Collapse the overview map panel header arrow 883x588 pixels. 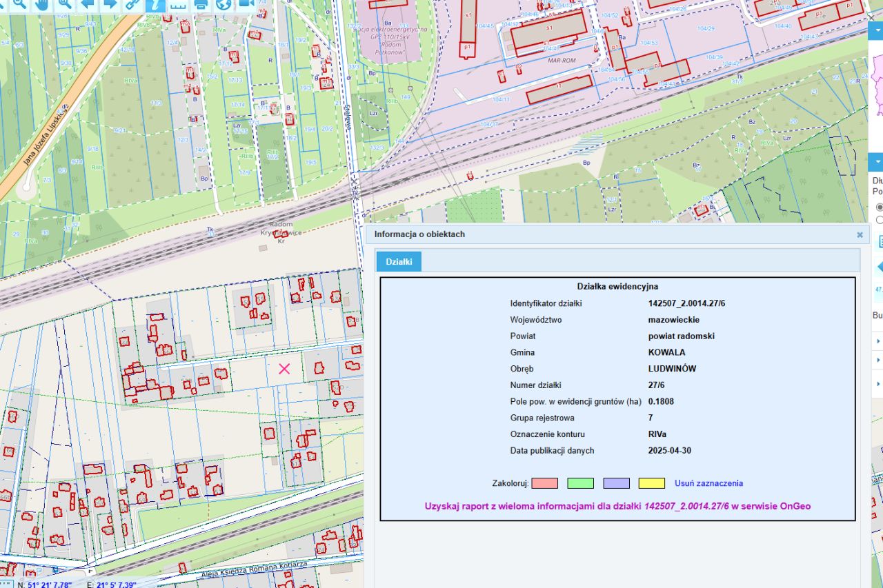(x=877, y=31)
